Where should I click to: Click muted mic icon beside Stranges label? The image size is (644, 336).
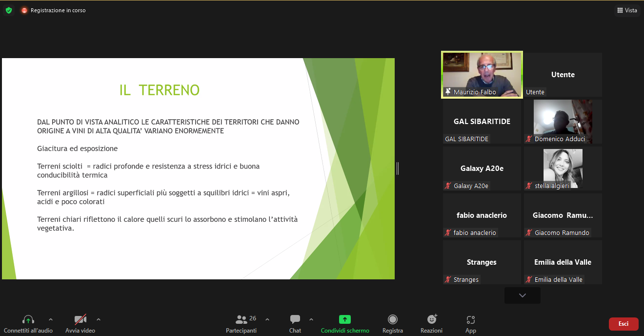[448, 279]
